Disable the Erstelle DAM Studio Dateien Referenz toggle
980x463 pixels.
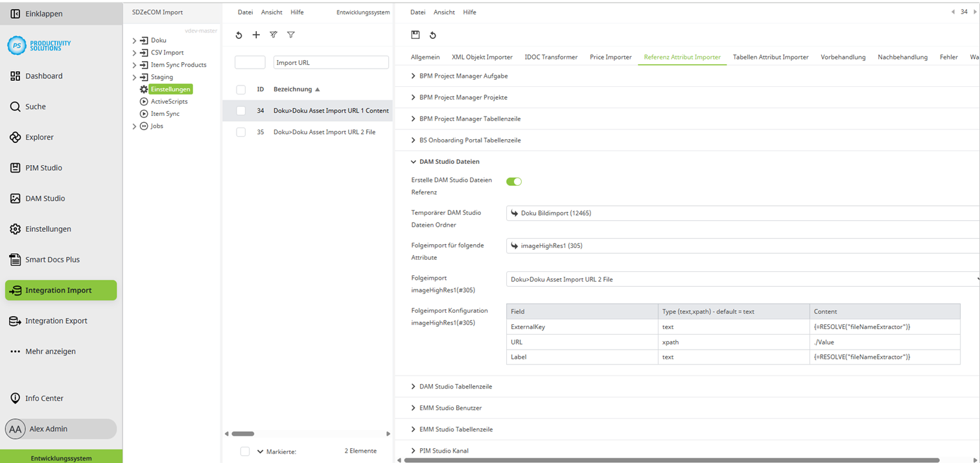click(514, 182)
